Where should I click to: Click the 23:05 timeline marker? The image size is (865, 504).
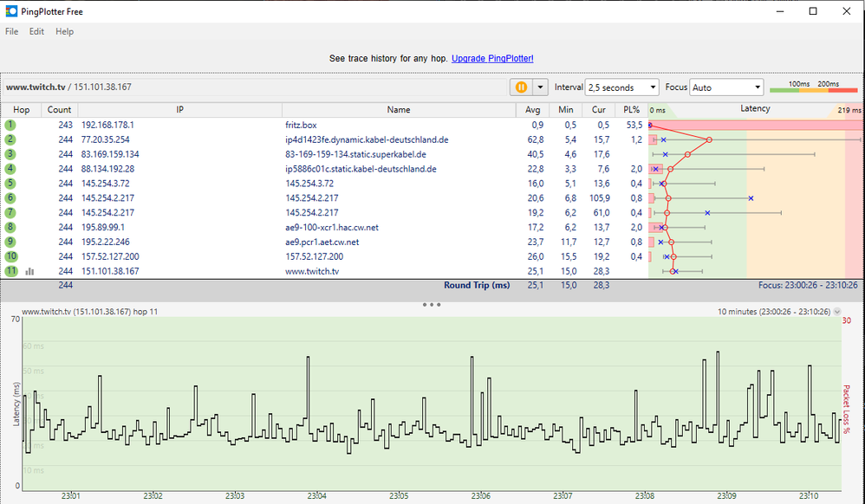click(399, 495)
